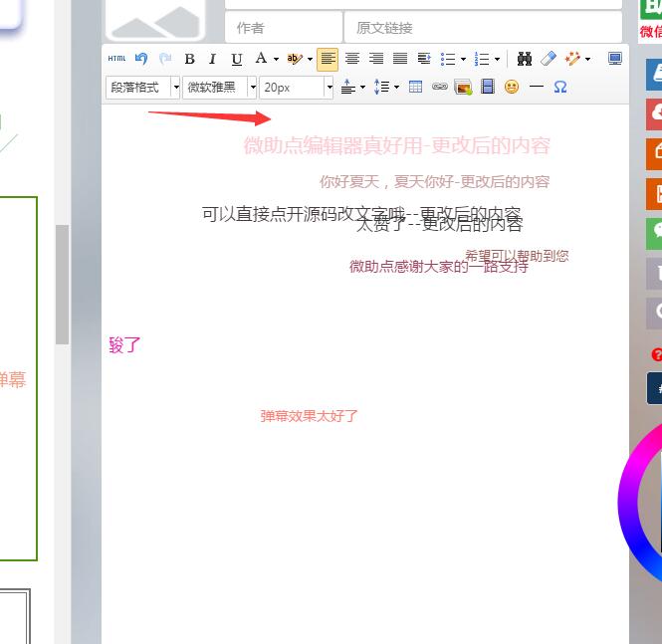This screenshot has width=662, height=644.
Task: Click the indent paragraph icon
Action: [x=424, y=59]
